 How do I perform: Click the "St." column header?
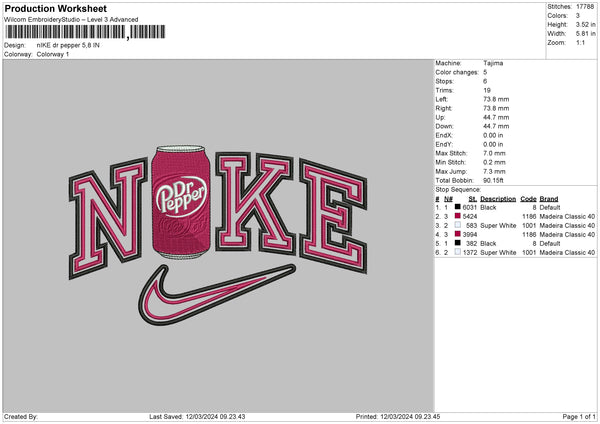[x=473, y=199]
